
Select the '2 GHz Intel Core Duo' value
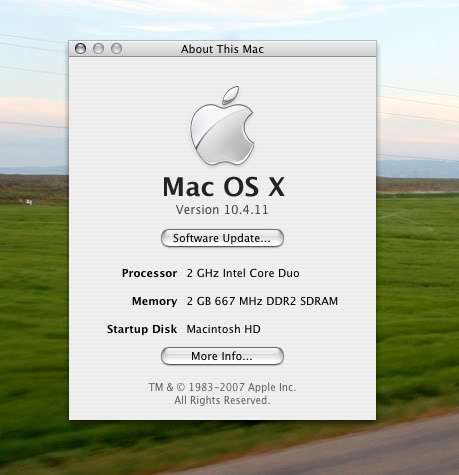pos(243,273)
